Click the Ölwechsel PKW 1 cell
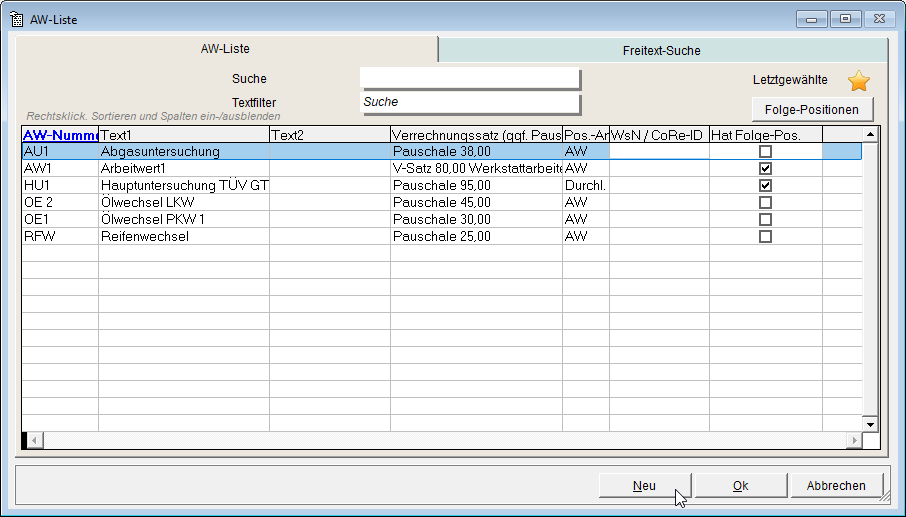 pyautogui.click(x=184, y=220)
